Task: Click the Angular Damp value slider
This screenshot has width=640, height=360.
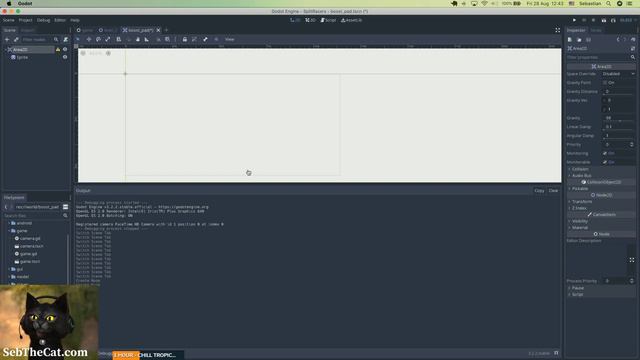Action: pos(619,136)
